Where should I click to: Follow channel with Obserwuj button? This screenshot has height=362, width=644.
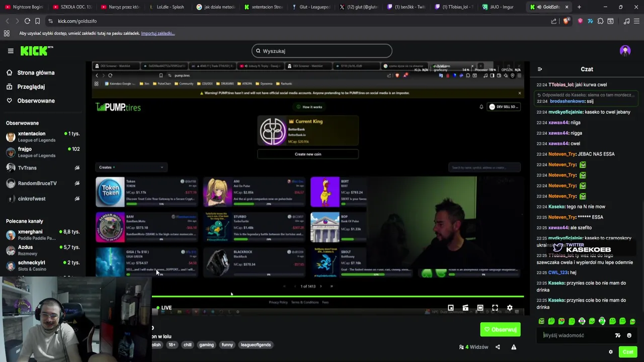point(500,330)
